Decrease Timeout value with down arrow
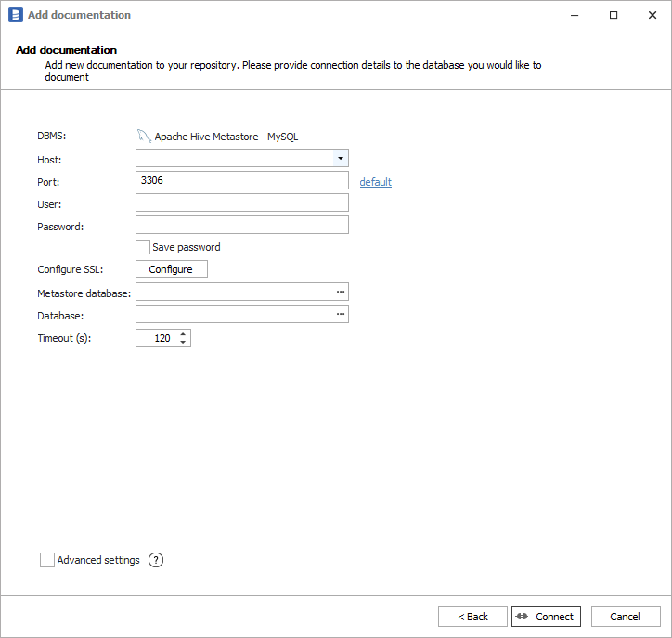The width and height of the screenshot is (672, 638). [184, 343]
